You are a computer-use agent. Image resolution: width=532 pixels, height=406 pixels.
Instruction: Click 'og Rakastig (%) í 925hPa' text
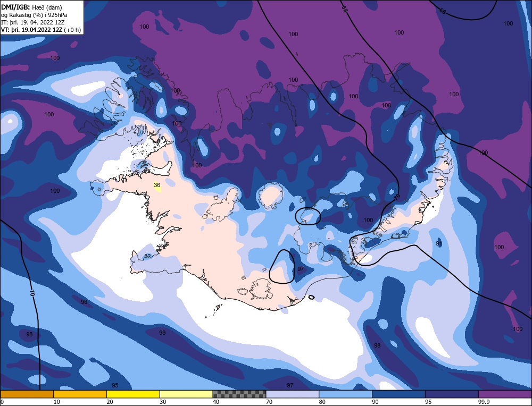coord(34,15)
